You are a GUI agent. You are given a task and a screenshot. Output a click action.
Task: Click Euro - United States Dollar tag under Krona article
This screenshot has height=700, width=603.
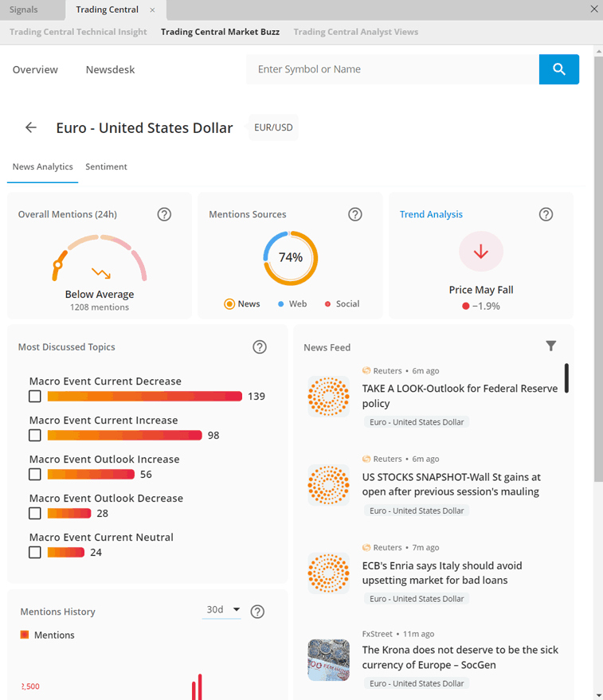point(417,683)
